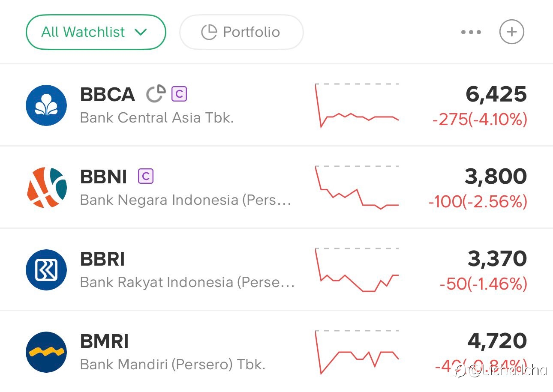
Task: Open Bank Mandiri (Persero) Tbk. name
Action: tap(172, 365)
